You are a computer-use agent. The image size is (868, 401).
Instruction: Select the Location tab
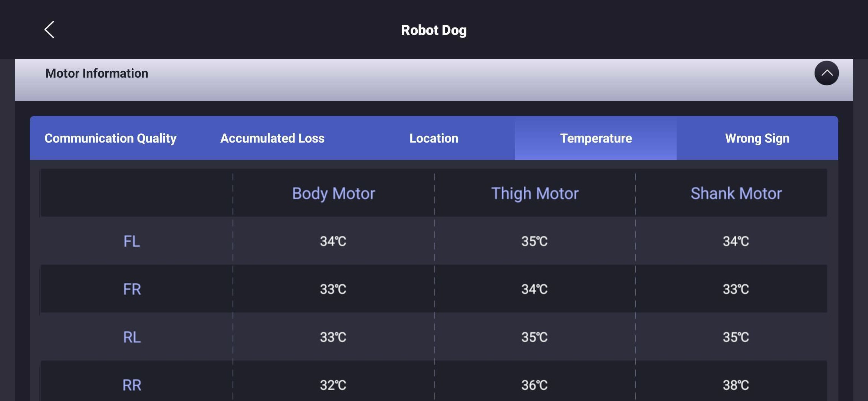click(x=434, y=138)
